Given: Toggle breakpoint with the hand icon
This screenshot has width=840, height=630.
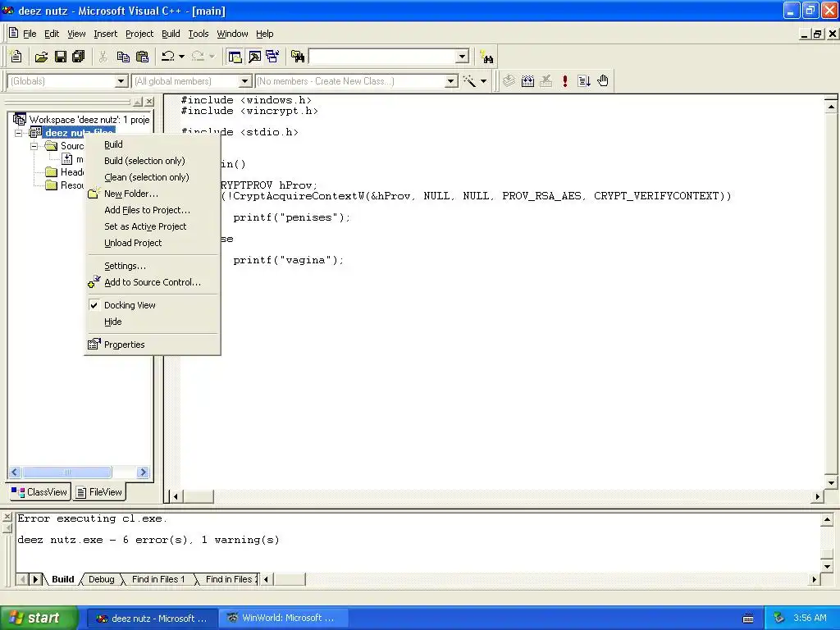Looking at the screenshot, I should [x=603, y=81].
